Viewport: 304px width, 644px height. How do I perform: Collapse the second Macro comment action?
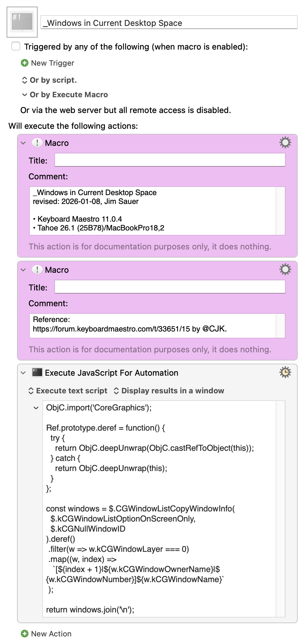(x=23, y=270)
